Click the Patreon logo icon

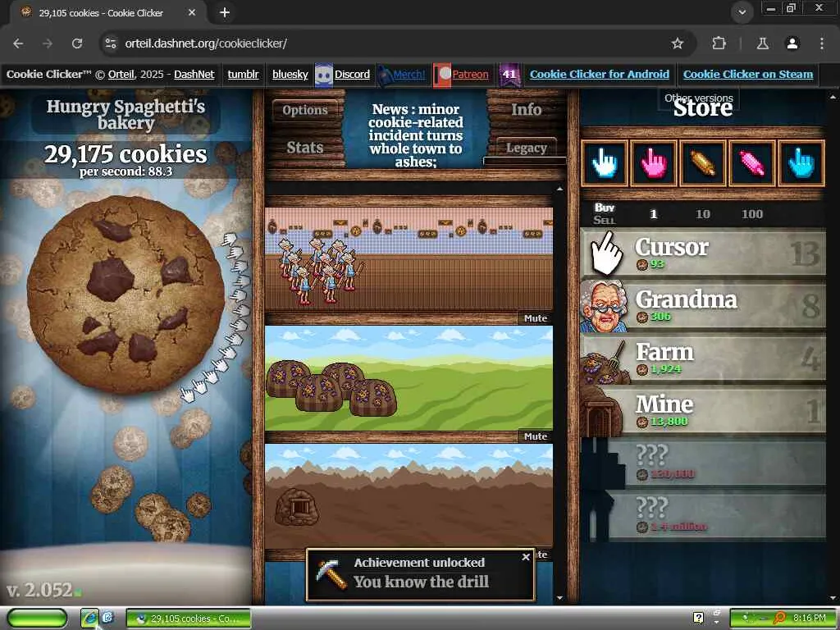pyautogui.click(x=442, y=75)
